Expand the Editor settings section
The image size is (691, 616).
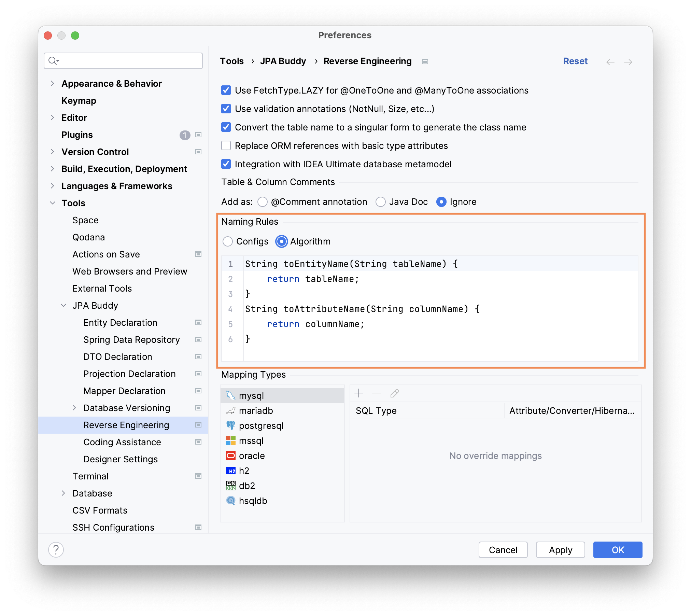53,117
